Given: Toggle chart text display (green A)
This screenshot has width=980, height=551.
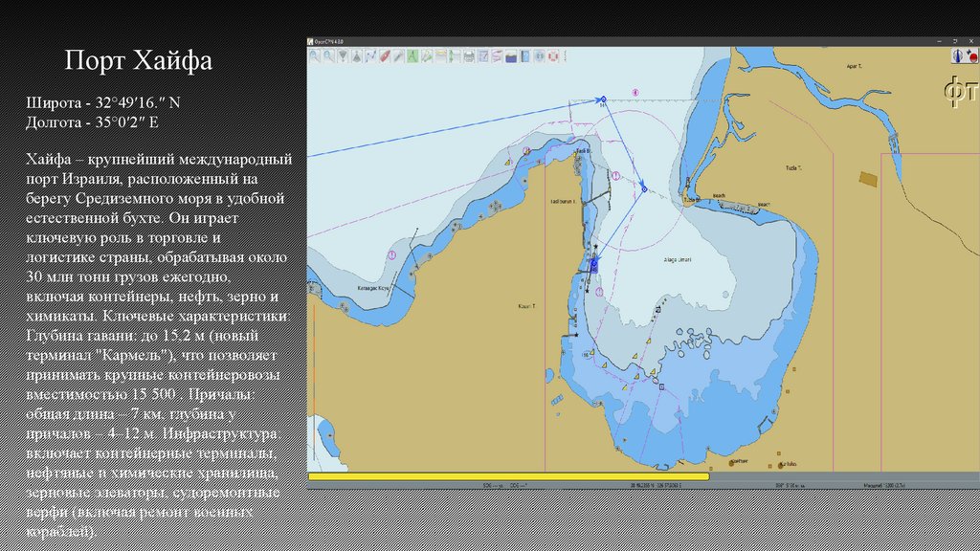Looking at the screenshot, I should pyautogui.click(x=412, y=56).
